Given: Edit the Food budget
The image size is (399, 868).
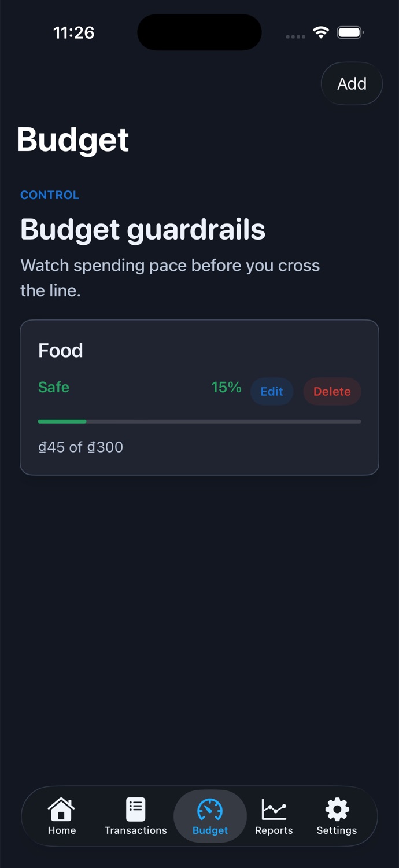Looking at the screenshot, I should [272, 392].
